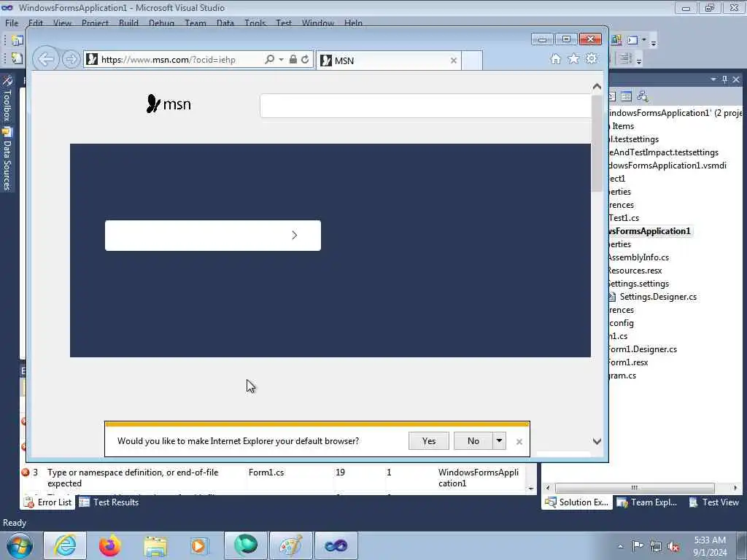Open a new blank browser tab

tap(472, 61)
